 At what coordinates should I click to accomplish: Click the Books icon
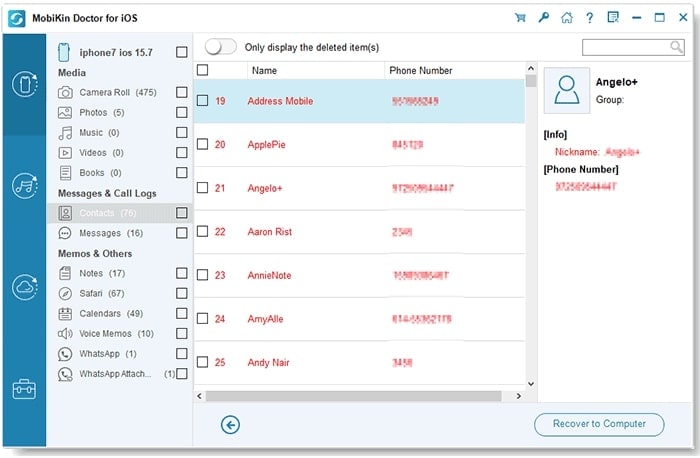pos(65,173)
